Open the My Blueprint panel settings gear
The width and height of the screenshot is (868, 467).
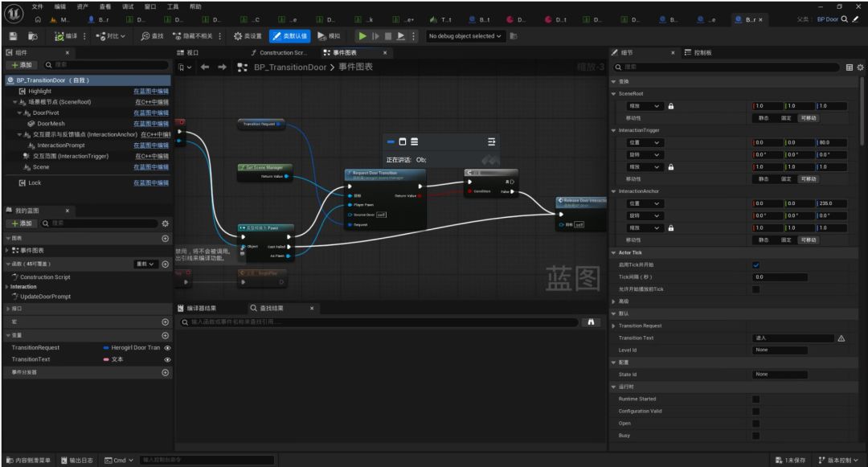pos(165,223)
